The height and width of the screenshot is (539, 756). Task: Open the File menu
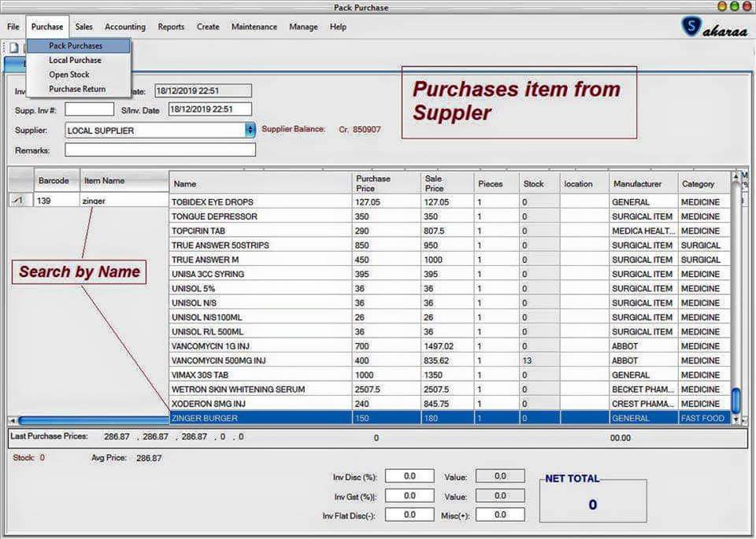13,27
